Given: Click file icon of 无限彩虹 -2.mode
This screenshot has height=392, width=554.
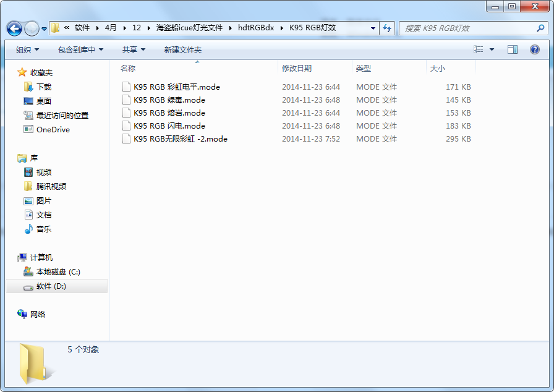Looking at the screenshot, I should [x=126, y=139].
